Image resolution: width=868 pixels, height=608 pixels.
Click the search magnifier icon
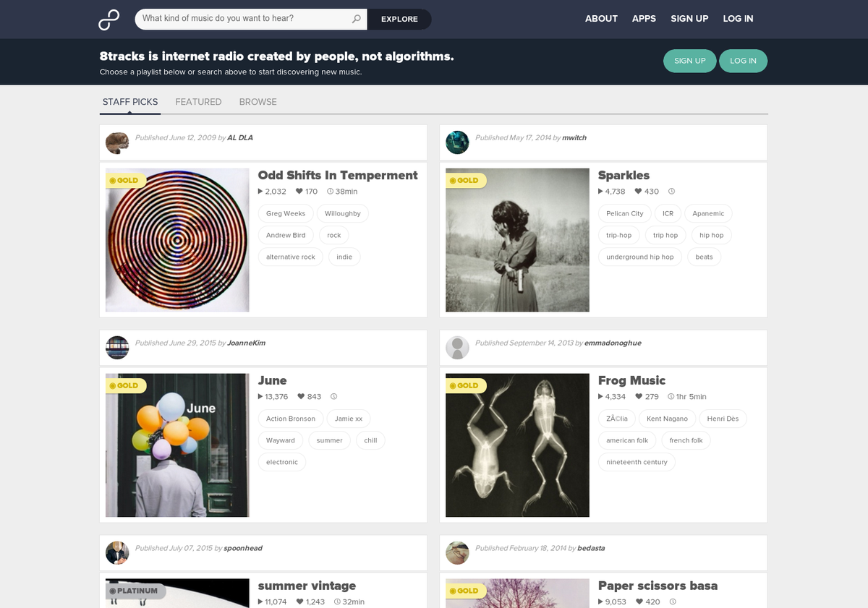[x=356, y=19]
